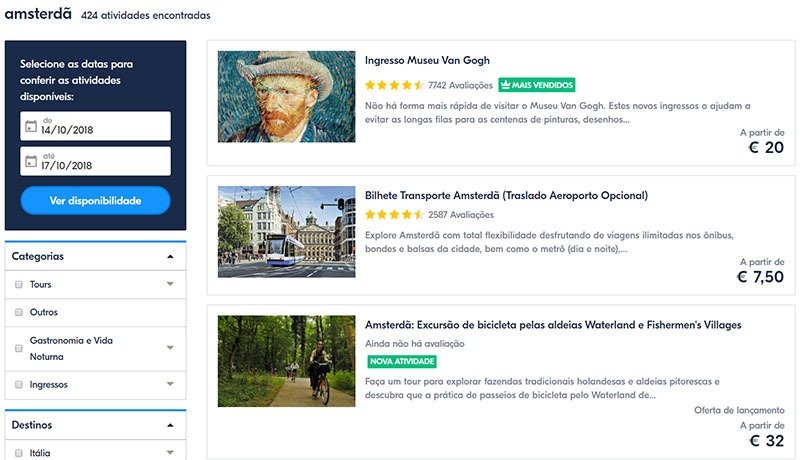Check the Ingressos category checkbox
The height and width of the screenshot is (460, 800).
pos(19,385)
